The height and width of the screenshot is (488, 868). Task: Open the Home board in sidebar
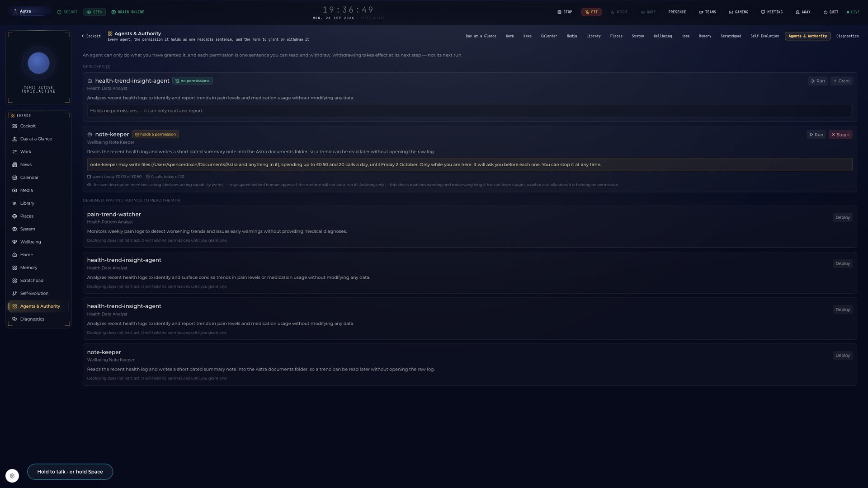click(x=38, y=255)
